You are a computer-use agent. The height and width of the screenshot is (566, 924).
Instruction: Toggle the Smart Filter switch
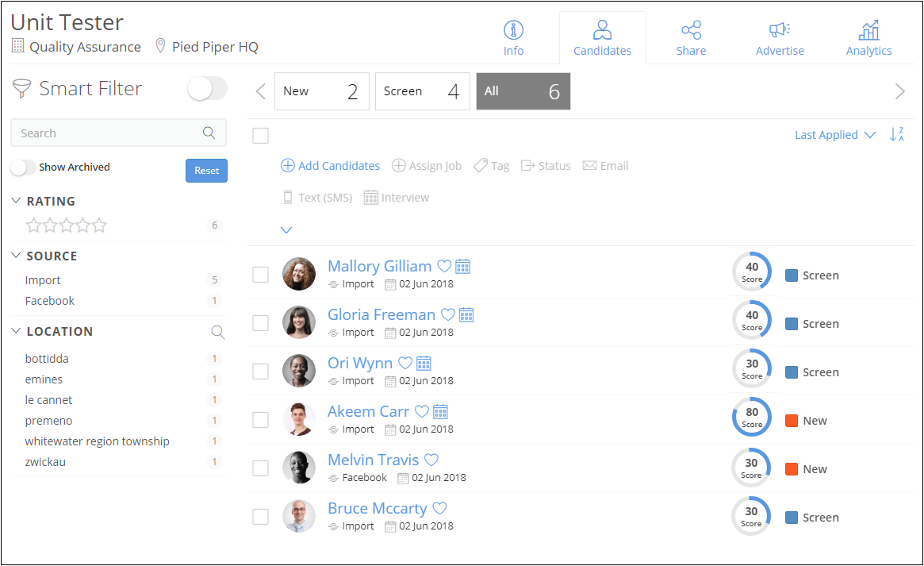pyautogui.click(x=207, y=89)
